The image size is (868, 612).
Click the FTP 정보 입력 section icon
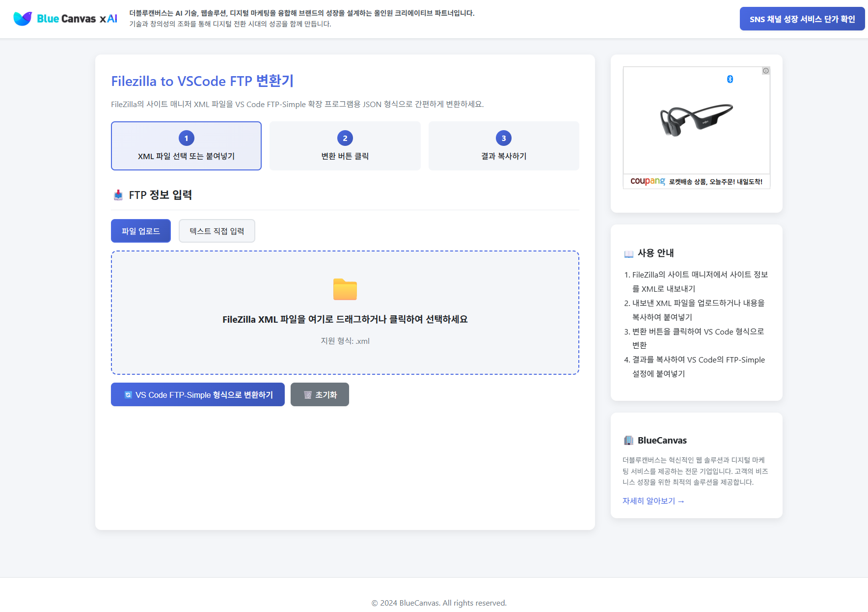[118, 195]
